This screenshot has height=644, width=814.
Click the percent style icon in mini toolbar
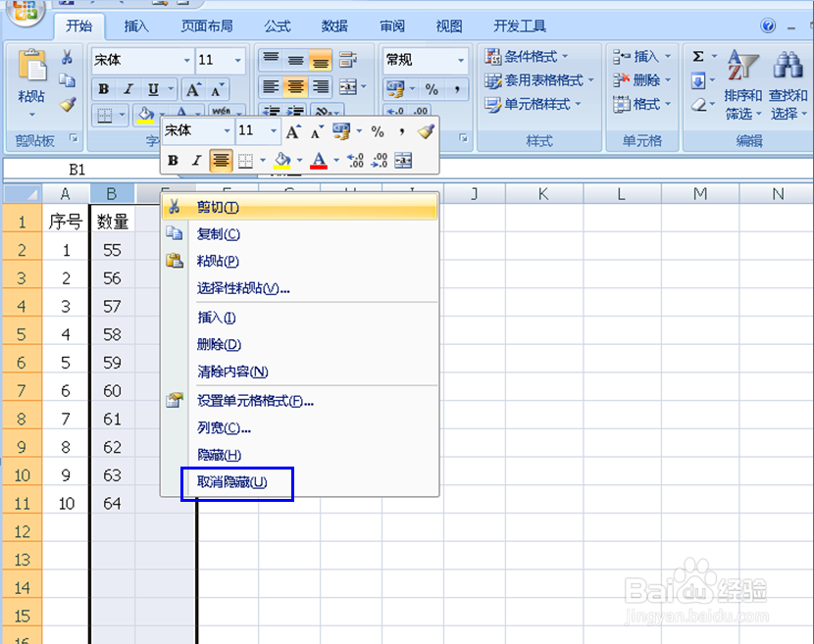[379, 129]
